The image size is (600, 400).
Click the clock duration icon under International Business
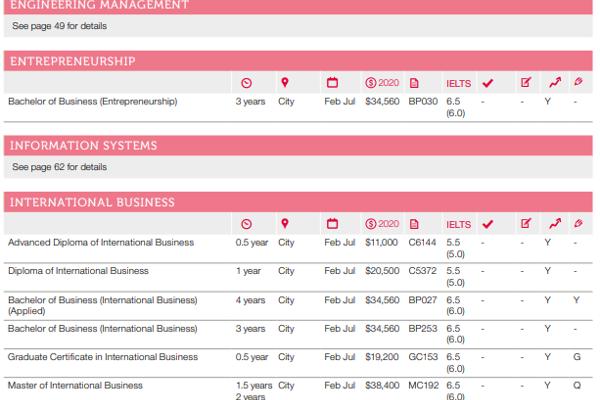tap(247, 224)
